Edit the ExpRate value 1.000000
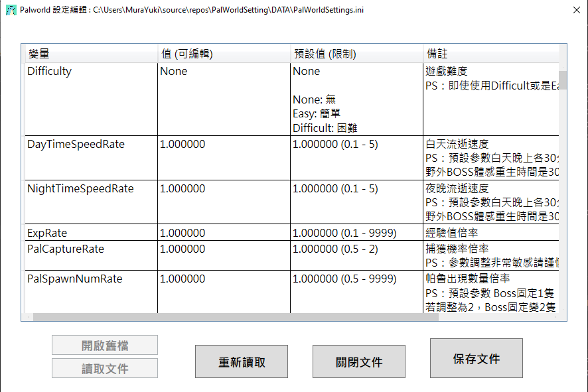Viewport: 588px width, 392px height. point(224,232)
